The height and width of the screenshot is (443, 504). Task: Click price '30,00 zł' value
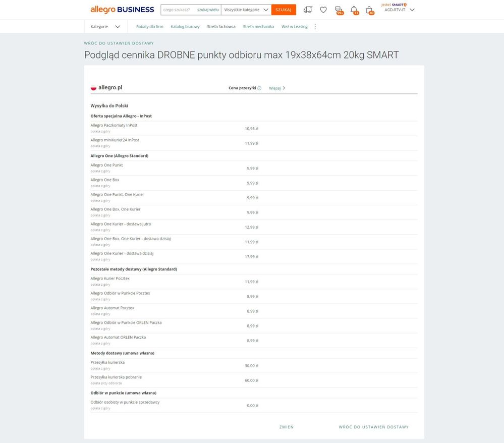[251, 366]
